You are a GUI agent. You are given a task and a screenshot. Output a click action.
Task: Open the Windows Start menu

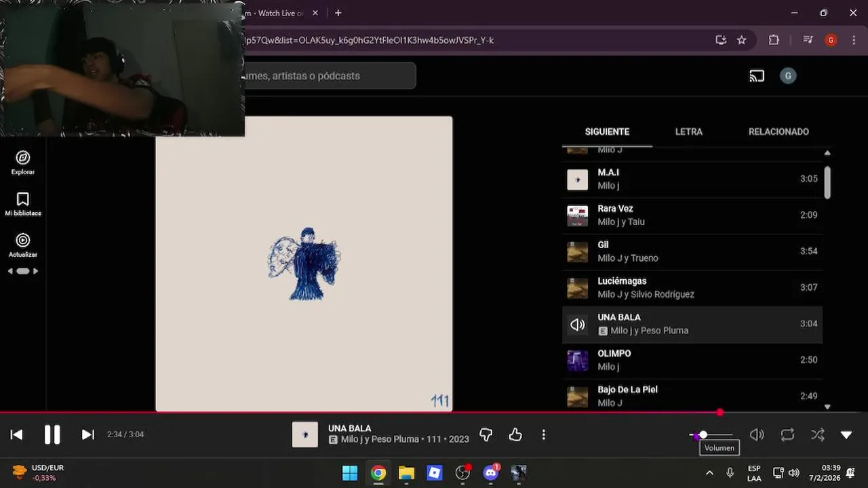[350, 473]
